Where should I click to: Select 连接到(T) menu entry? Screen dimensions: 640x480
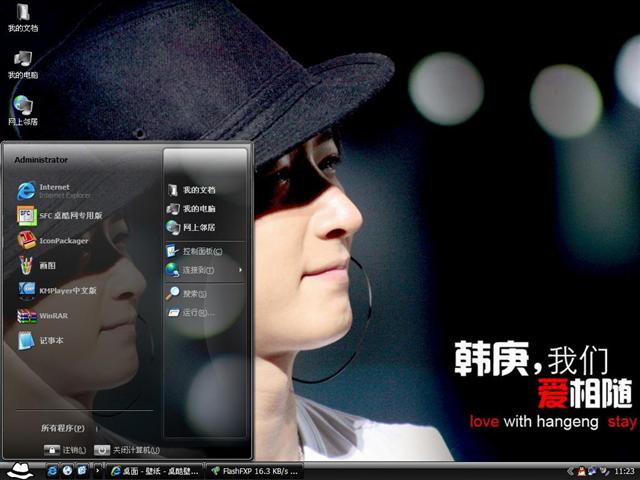204,270
